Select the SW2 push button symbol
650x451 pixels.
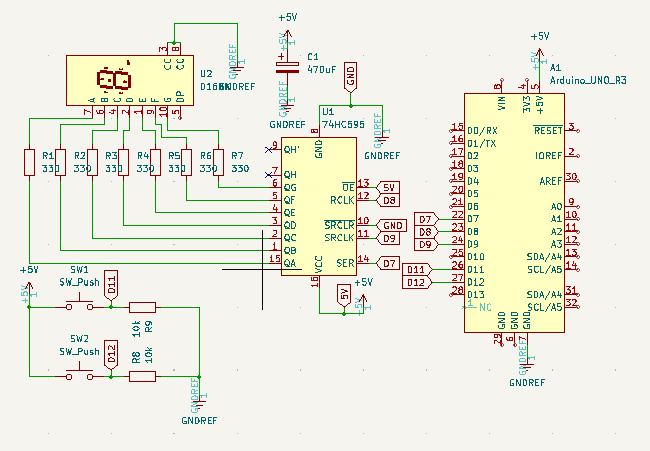click(x=80, y=371)
